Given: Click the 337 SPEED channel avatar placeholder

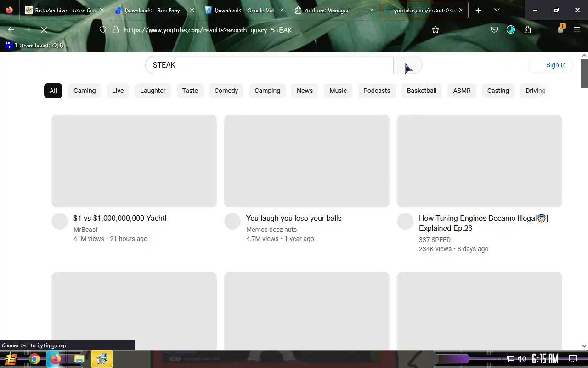Looking at the screenshot, I should point(405,221).
